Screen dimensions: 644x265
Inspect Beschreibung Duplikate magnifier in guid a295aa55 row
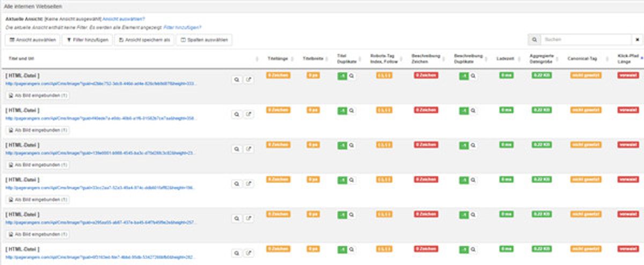point(473,215)
